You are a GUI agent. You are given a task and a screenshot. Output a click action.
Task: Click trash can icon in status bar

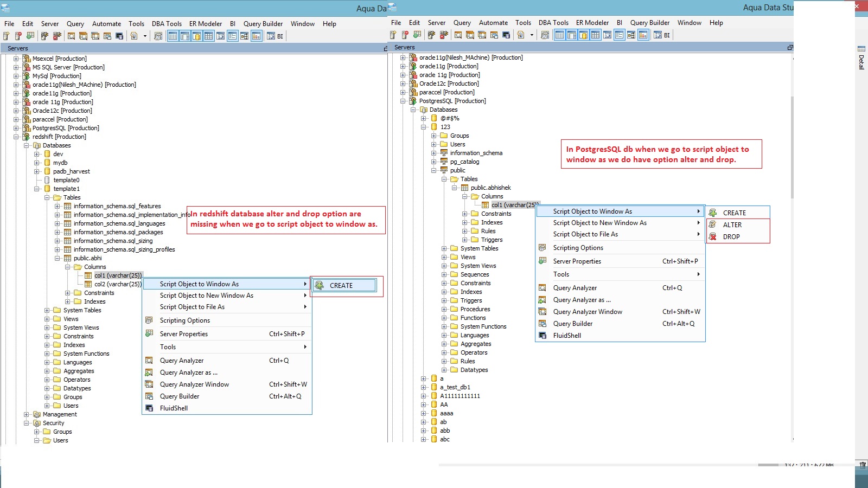863,465
